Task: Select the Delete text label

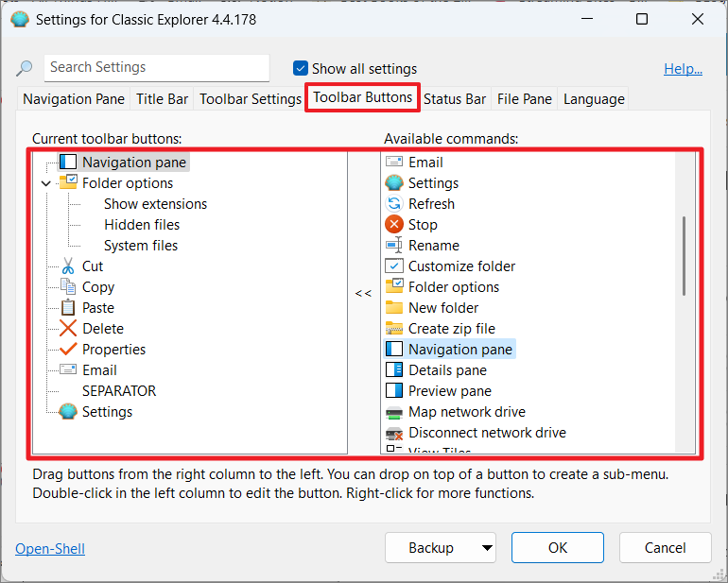Action: pos(103,328)
